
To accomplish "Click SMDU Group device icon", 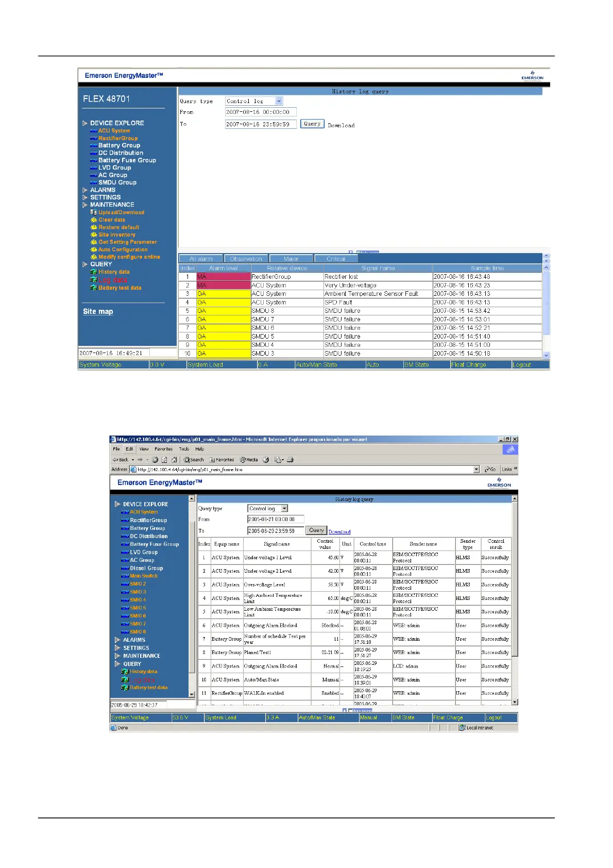I will coord(94,182).
